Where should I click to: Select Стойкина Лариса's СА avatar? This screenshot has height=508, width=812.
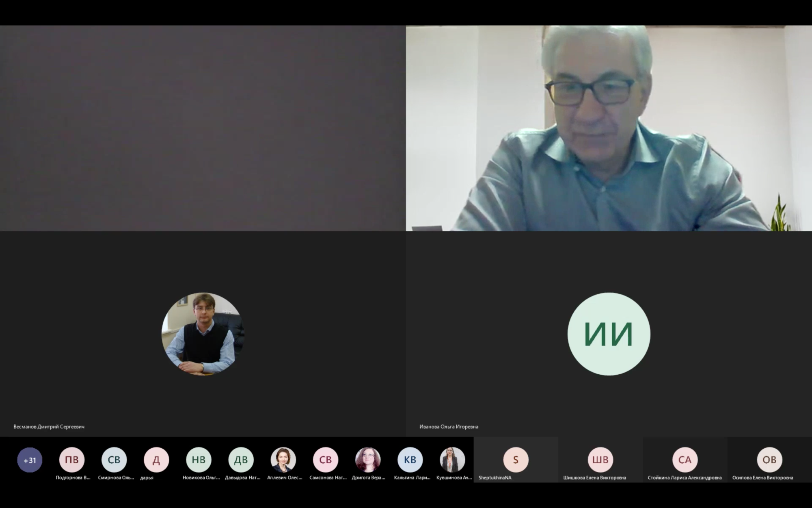click(685, 460)
